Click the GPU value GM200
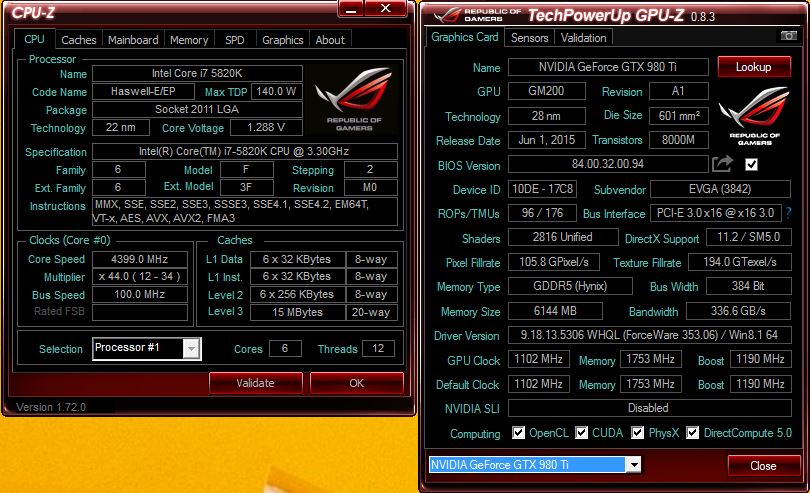The width and height of the screenshot is (810, 493). [x=547, y=91]
